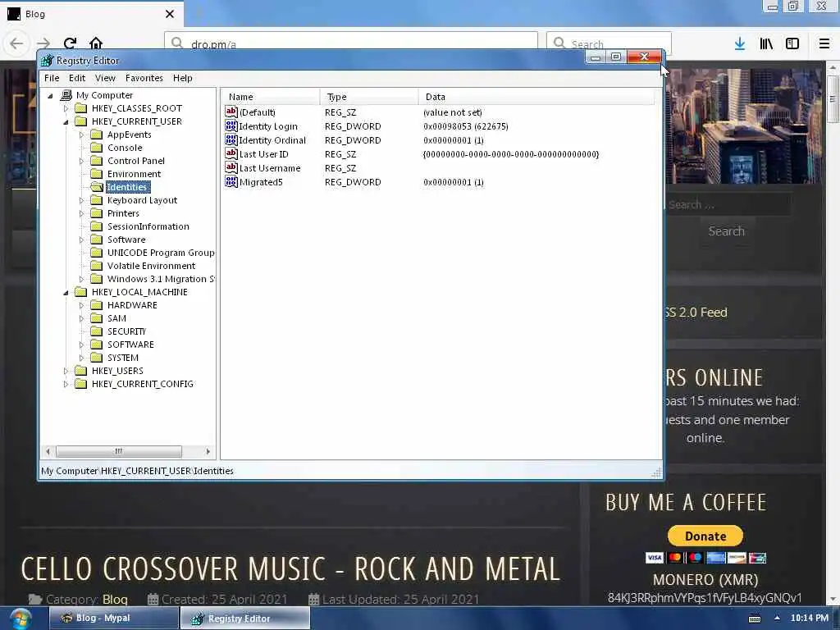Click the browser URL address field
This screenshot has width=840, height=630.
point(351,44)
